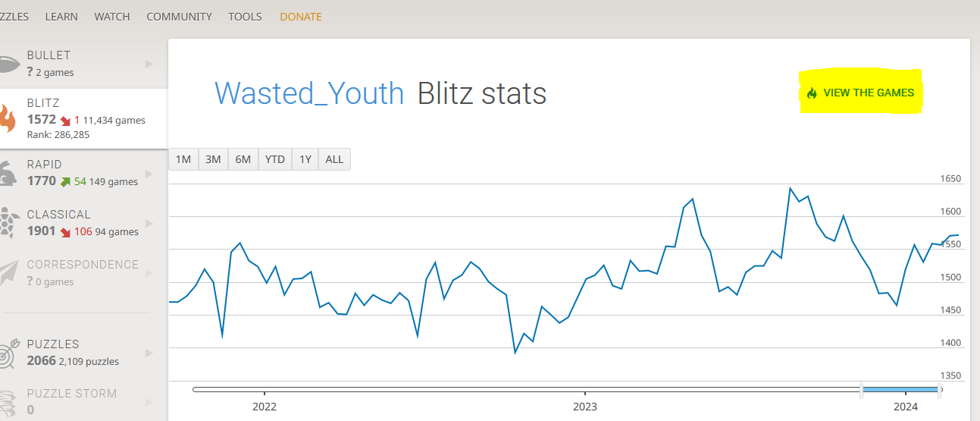The height and width of the screenshot is (421, 980).
Task: Click the Classical turtle icon
Action: click(8, 224)
